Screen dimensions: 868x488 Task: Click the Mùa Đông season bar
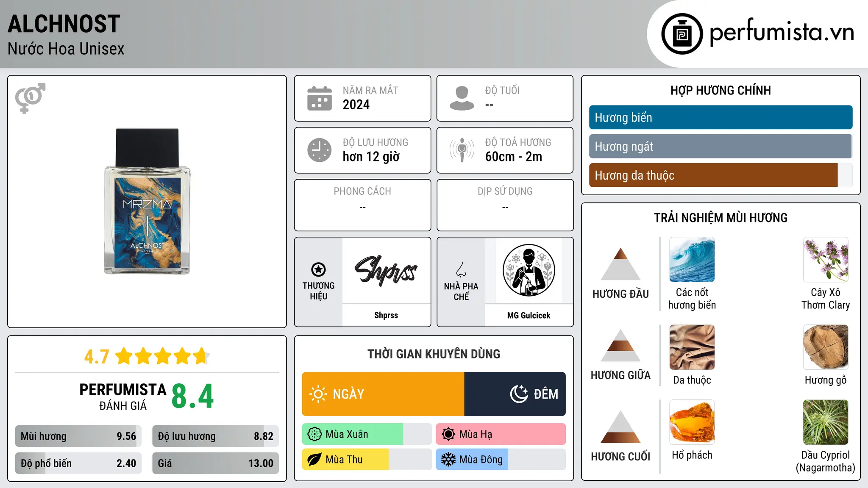coord(501,460)
